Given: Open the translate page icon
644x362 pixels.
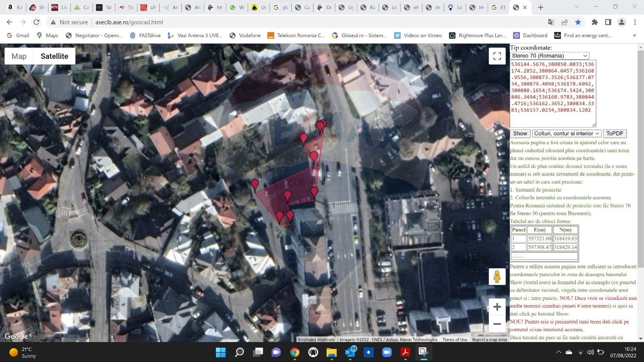Looking at the screenshot, I should coord(551,22).
